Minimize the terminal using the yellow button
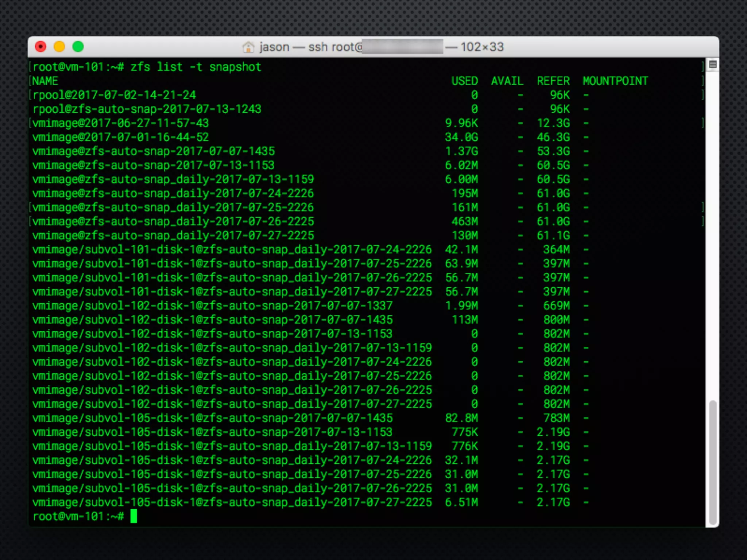The image size is (747, 560). pyautogui.click(x=59, y=47)
